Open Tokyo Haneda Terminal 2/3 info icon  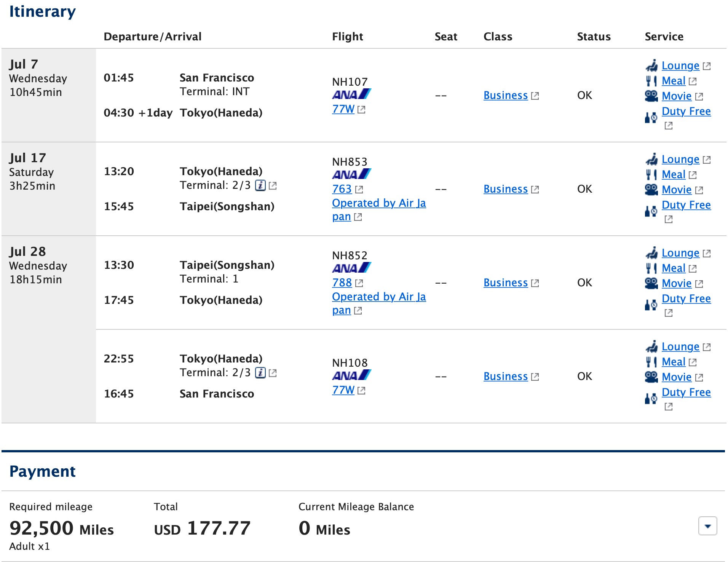260,186
